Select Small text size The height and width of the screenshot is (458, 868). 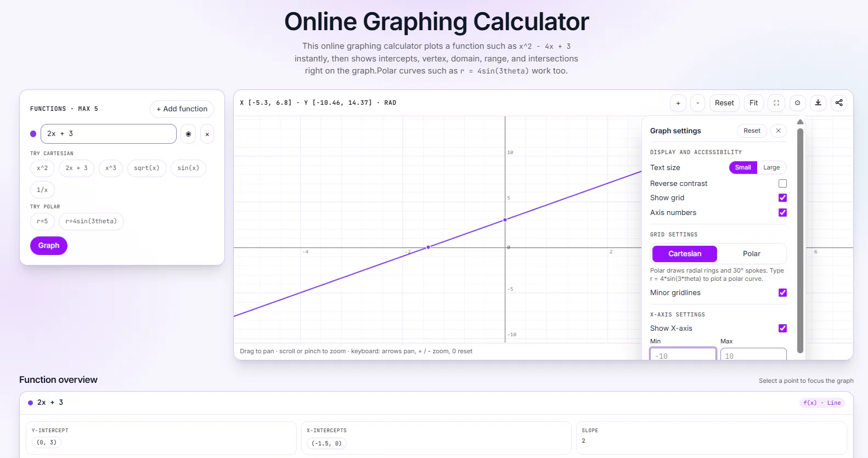pyautogui.click(x=743, y=168)
